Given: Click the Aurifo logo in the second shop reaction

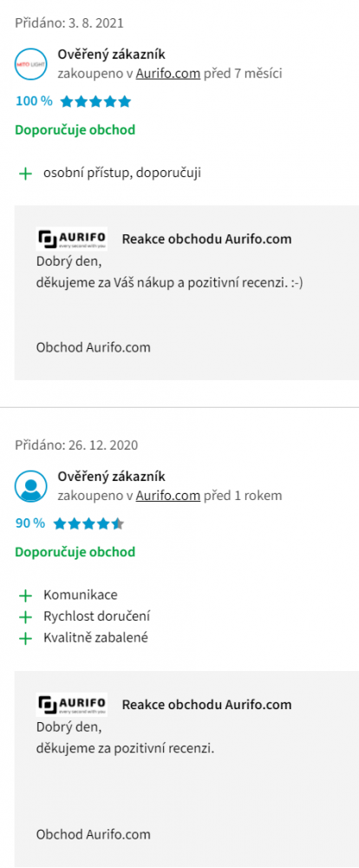Looking at the screenshot, I should [x=72, y=704].
